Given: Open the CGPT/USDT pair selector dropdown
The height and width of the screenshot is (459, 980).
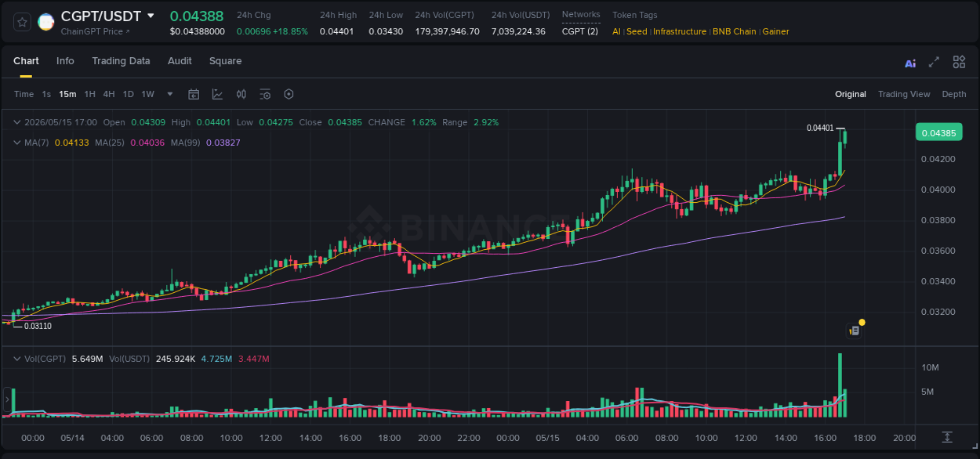Looking at the screenshot, I should (x=151, y=16).
